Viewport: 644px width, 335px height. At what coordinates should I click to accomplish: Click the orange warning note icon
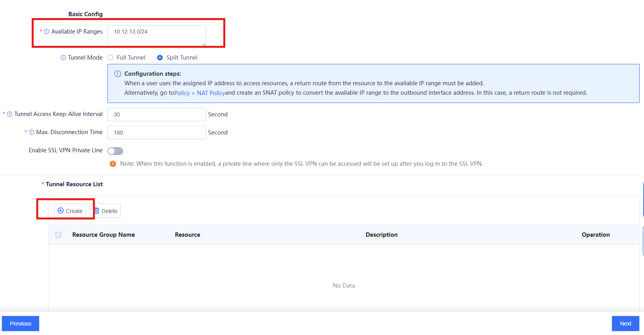[113, 164]
